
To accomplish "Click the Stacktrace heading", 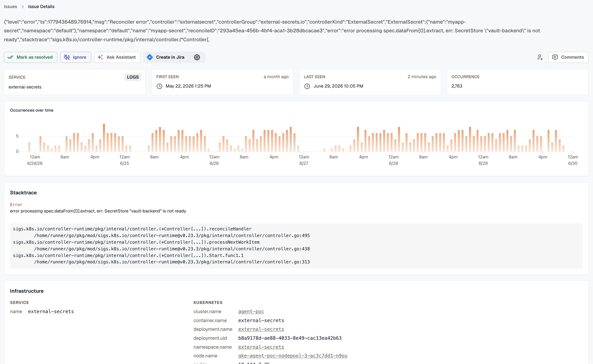I will (23, 193).
